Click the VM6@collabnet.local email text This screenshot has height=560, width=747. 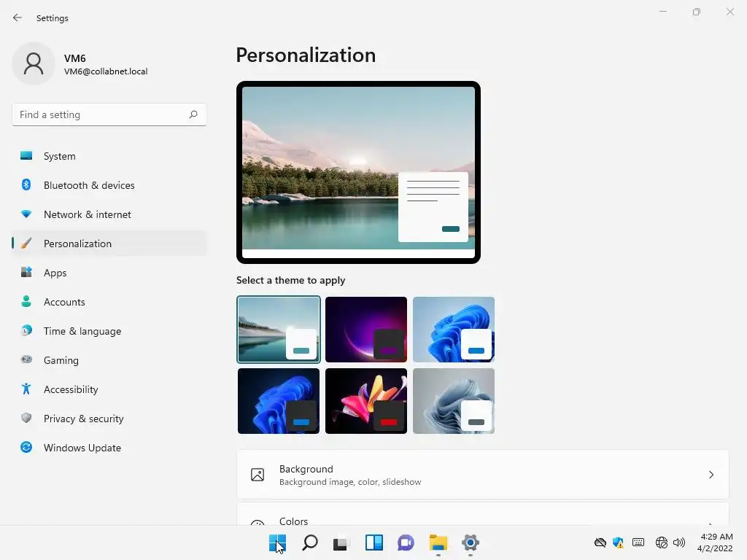[106, 71]
